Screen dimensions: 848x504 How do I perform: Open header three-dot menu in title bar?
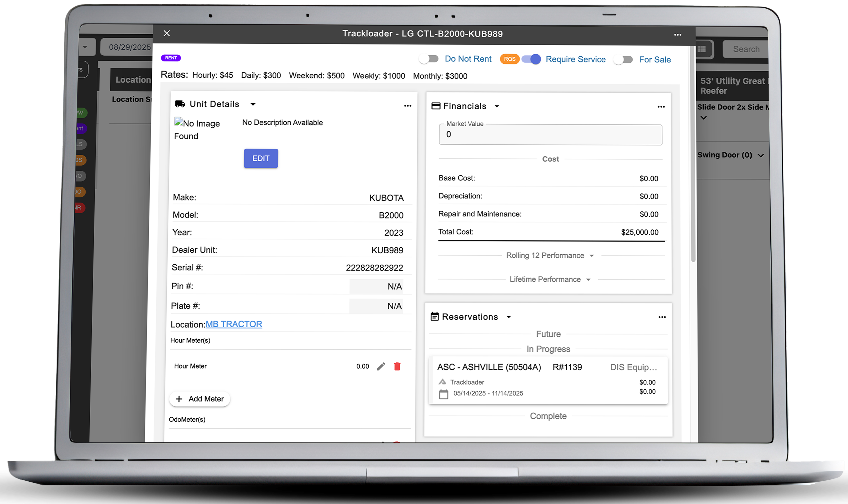[x=678, y=35]
